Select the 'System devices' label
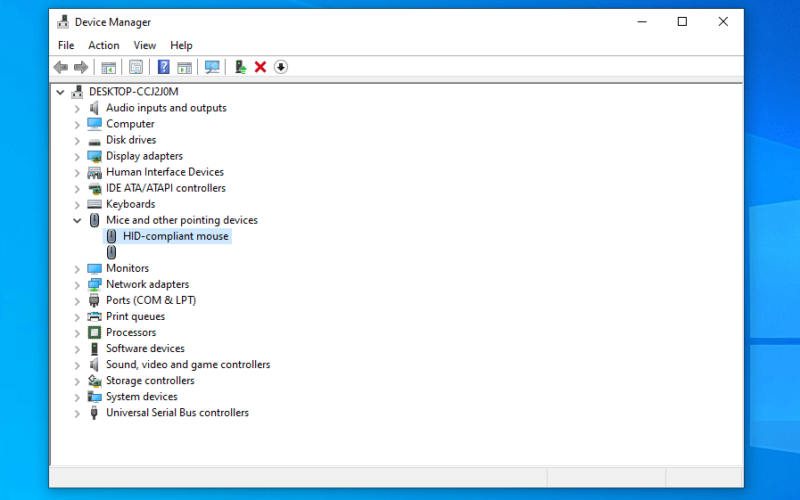Screen dimensions: 800x500 tap(142, 397)
